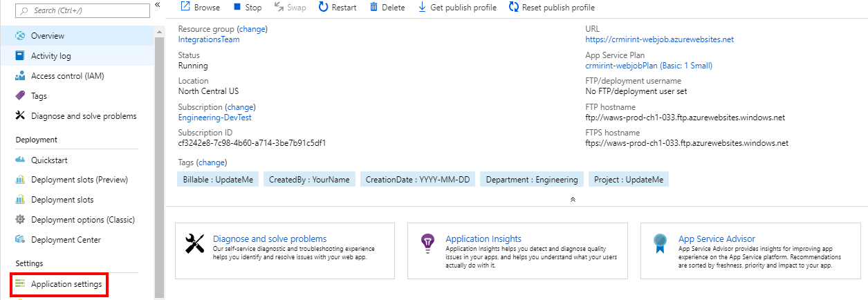Image resolution: width=868 pixels, height=300 pixels.
Task: Open the Engineering-DevTest subscription link
Action: click(215, 118)
